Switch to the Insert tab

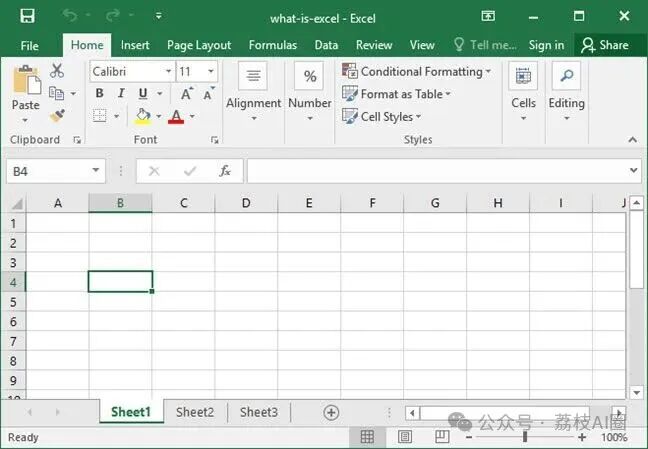(x=135, y=45)
